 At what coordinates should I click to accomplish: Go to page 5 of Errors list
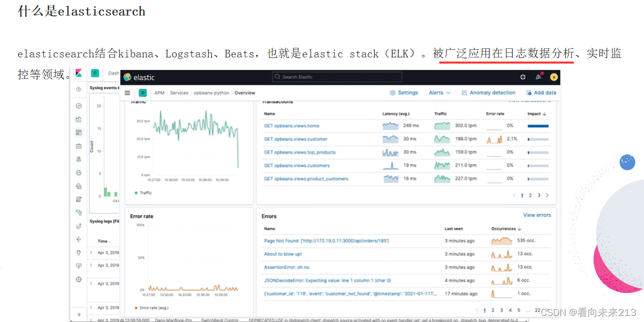click(519, 310)
